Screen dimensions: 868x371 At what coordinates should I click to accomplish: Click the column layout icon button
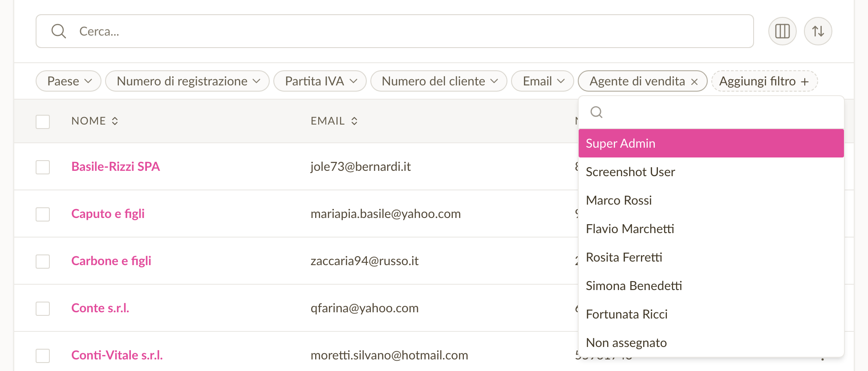[782, 31]
